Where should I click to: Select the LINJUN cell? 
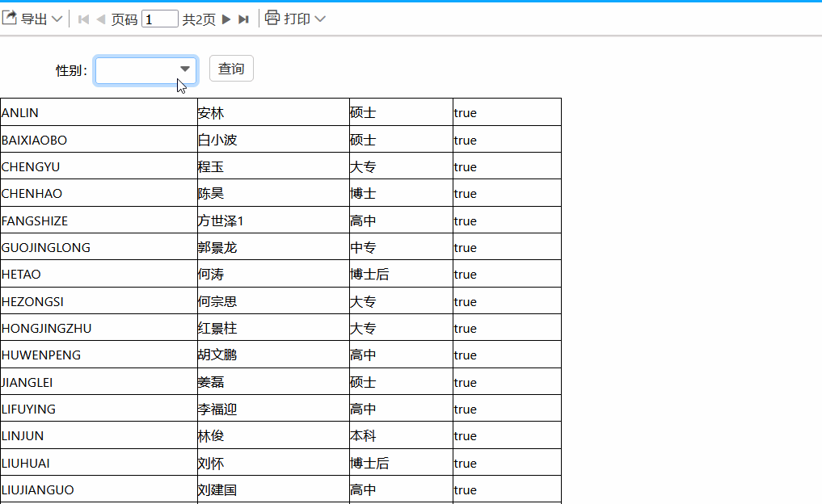pyautogui.click(x=99, y=435)
